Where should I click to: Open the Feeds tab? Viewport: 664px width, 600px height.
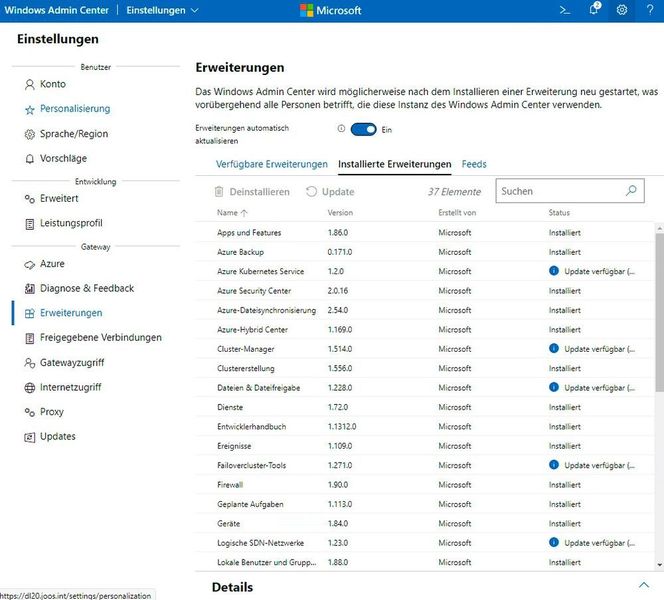474,164
